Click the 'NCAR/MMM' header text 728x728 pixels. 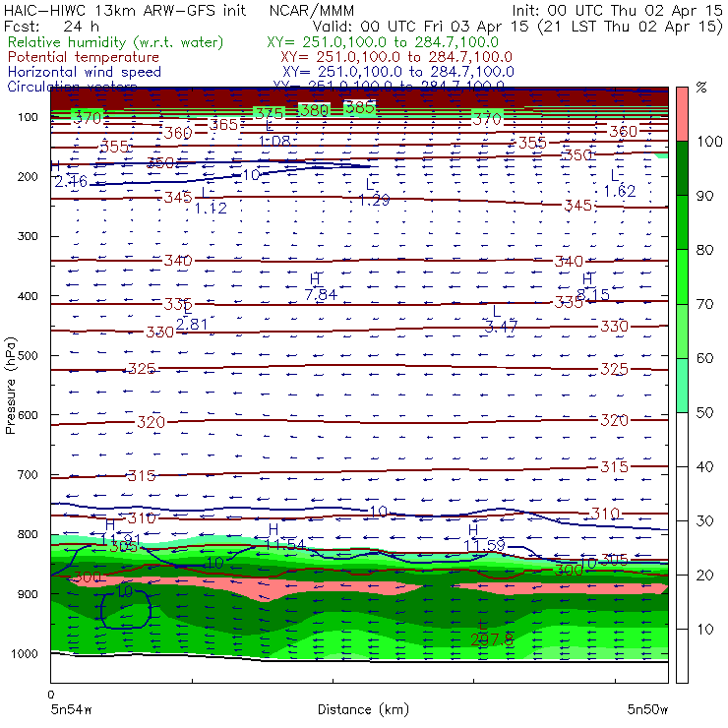(x=312, y=10)
